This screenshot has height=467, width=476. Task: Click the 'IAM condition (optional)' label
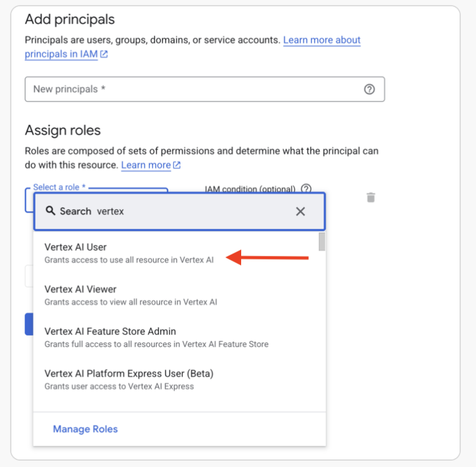click(250, 189)
